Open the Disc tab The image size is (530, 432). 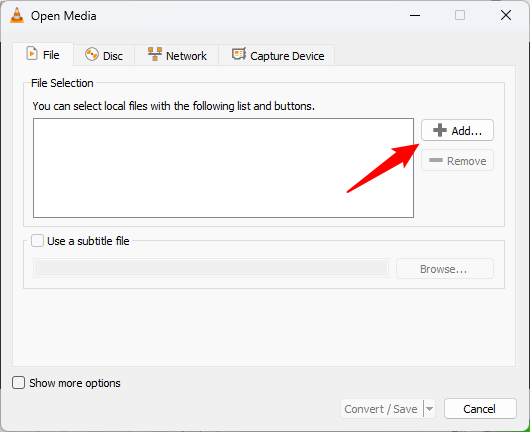pyautogui.click(x=104, y=55)
